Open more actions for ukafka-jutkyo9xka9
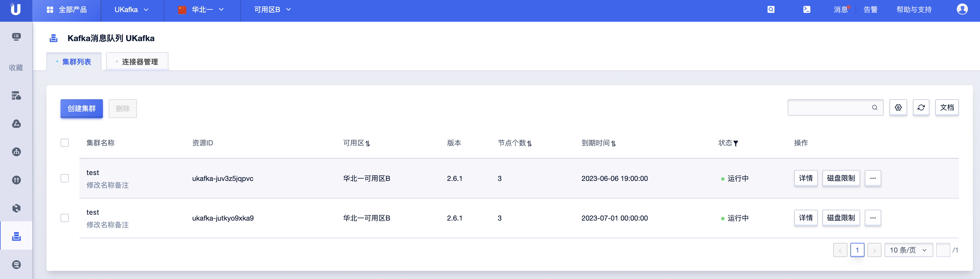This screenshot has width=980, height=279. coord(873,218)
